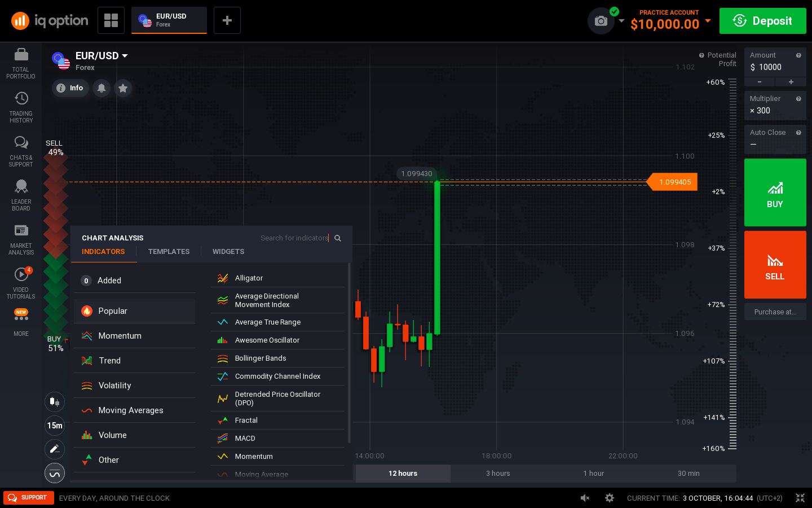Open the More sidebar menu
The width and height of the screenshot is (812, 508).
click(x=21, y=323)
